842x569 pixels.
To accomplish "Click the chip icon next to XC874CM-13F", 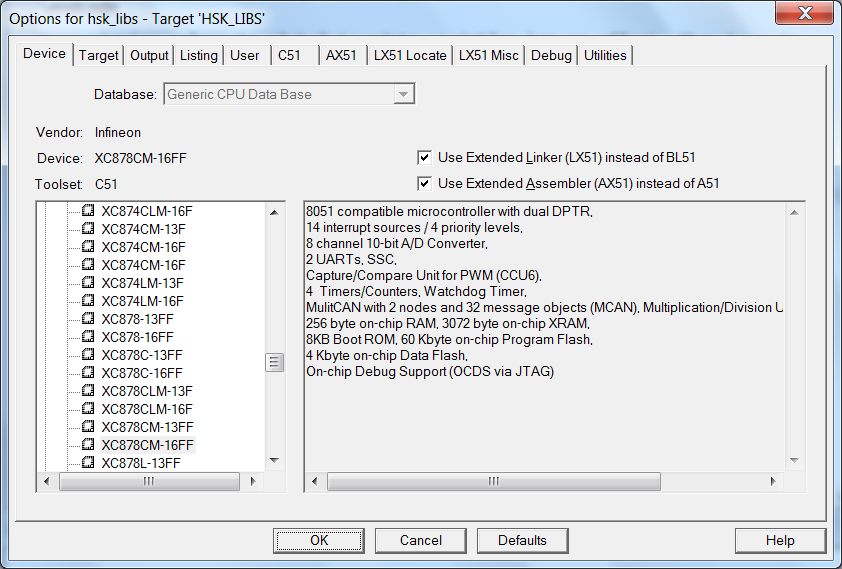I will (88, 229).
